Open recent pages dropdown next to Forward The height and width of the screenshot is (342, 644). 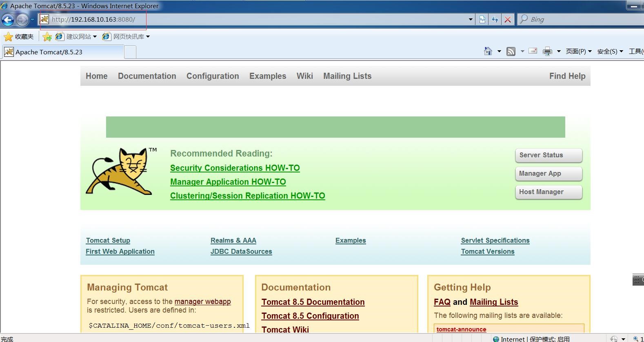tap(32, 19)
